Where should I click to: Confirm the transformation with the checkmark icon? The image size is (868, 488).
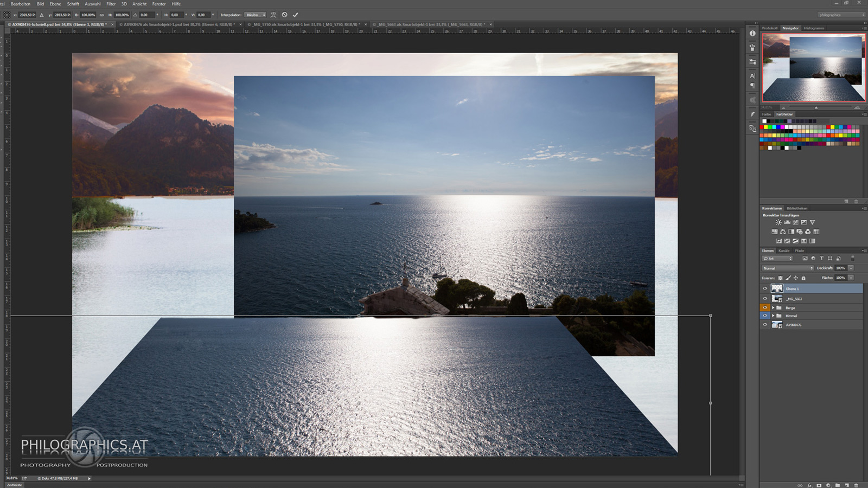point(295,15)
